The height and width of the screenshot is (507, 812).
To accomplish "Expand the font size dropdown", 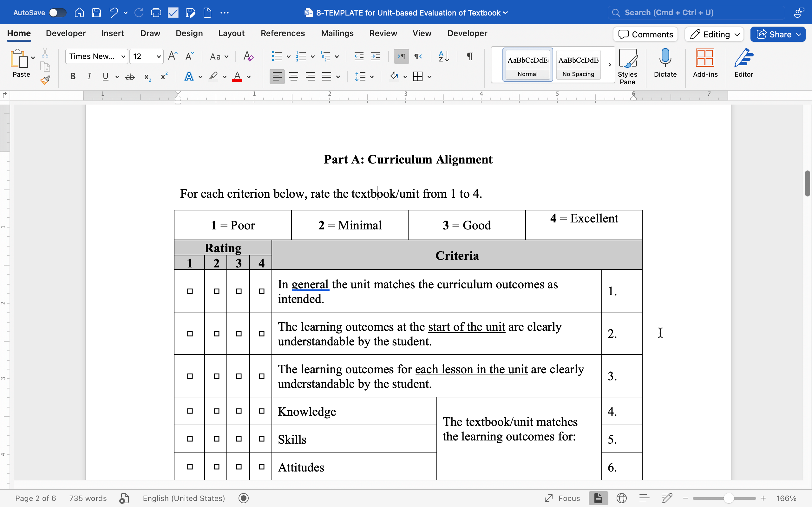I will pyautogui.click(x=159, y=56).
